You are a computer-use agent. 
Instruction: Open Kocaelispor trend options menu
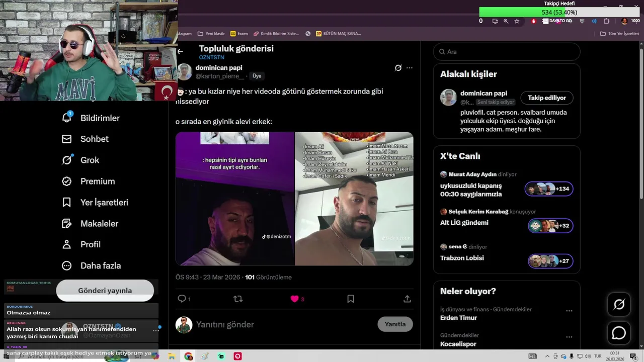point(569,337)
